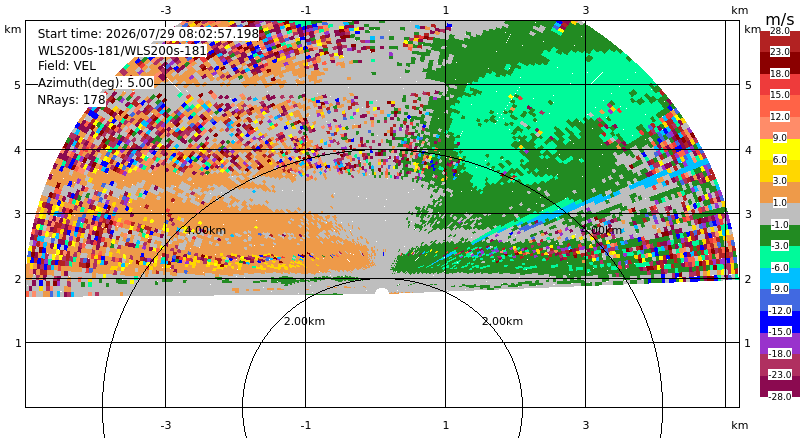Select the purple -18.0 colorbar segment
The width and height of the screenshot is (800, 438).
point(780,343)
